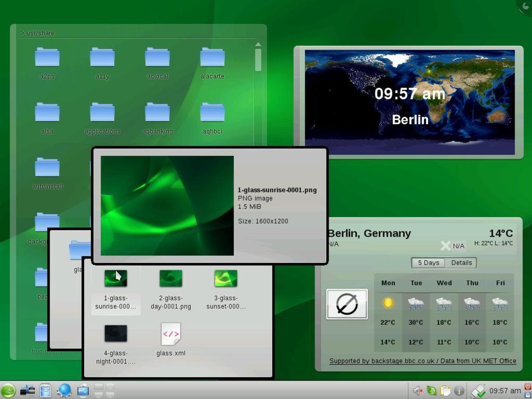Viewport: 532px width, 399px height.
Task: Click the grey info notification tray icon
Action: click(459, 391)
